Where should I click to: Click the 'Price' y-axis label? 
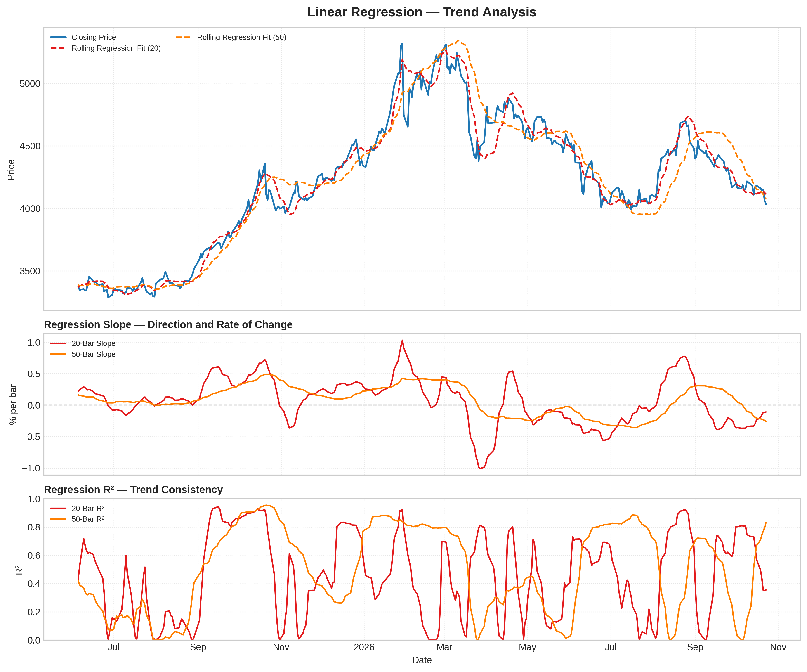(x=11, y=170)
